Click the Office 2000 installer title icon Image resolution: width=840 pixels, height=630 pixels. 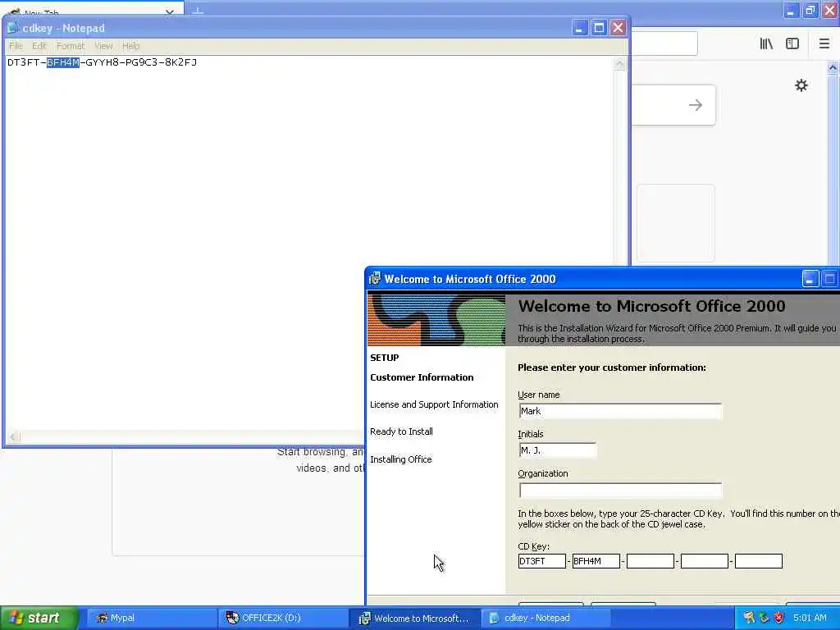[374, 279]
